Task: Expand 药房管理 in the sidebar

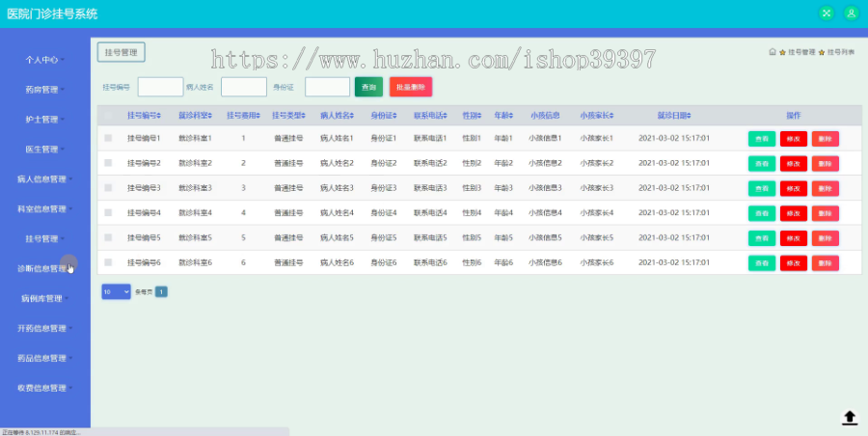Action: (44, 90)
